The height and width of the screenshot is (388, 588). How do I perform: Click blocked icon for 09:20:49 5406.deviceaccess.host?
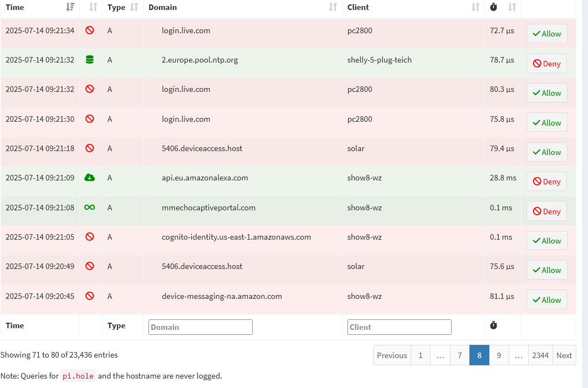click(90, 266)
